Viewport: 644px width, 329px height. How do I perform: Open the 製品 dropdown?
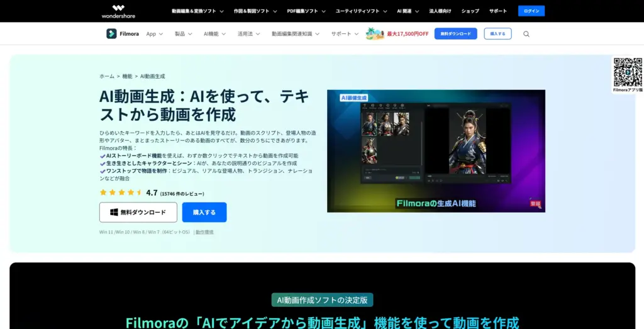[x=183, y=34]
